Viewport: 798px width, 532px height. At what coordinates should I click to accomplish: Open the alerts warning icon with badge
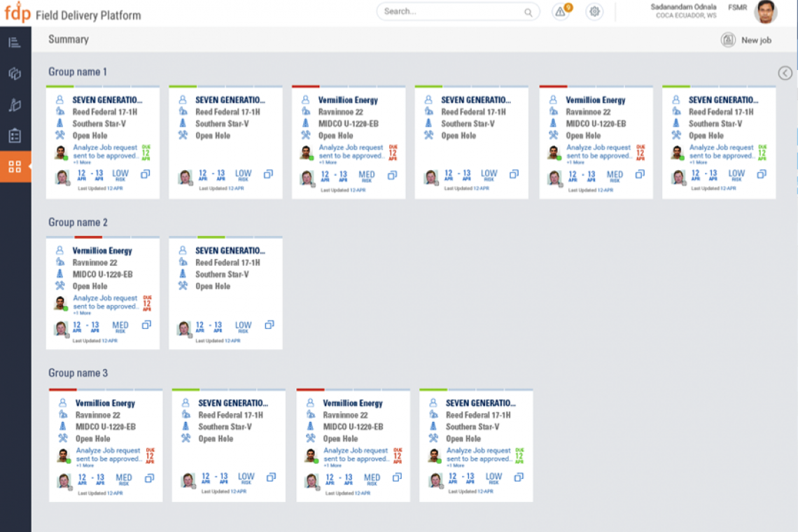[x=561, y=12]
